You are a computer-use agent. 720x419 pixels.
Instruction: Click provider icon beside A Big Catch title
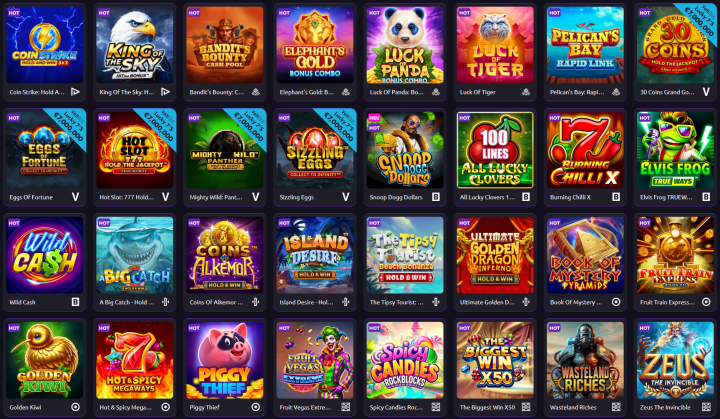tap(165, 302)
